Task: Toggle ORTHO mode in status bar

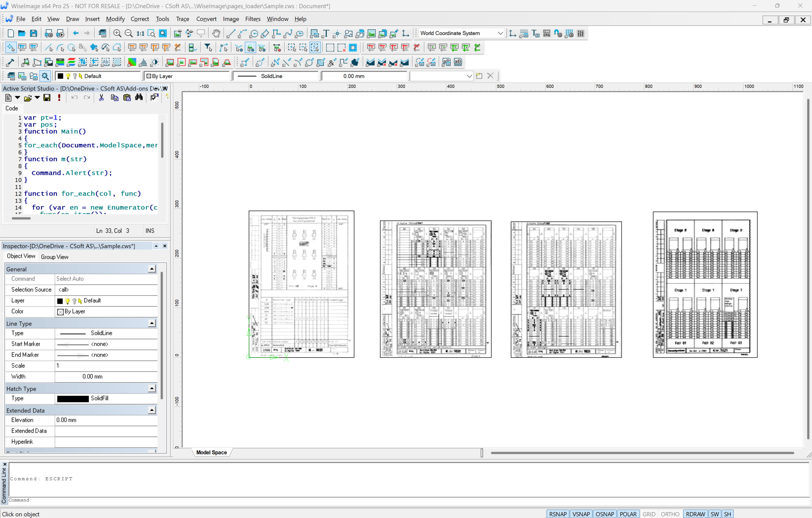Action: 670,513
